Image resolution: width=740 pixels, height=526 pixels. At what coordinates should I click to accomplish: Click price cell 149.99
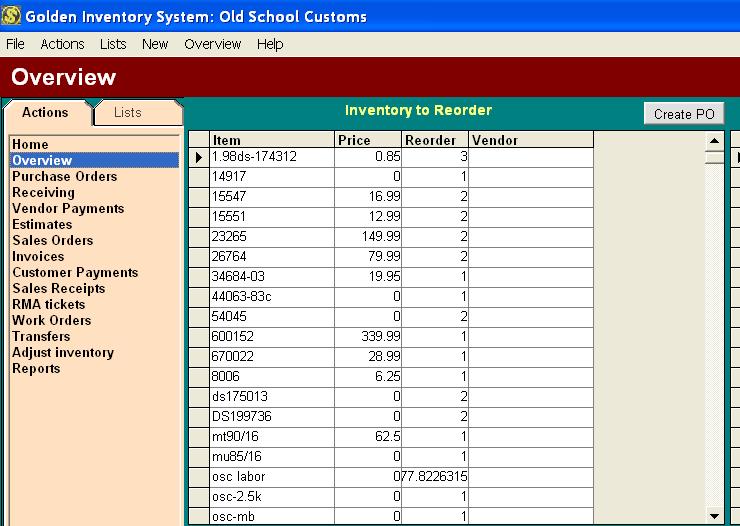pos(368,237)
